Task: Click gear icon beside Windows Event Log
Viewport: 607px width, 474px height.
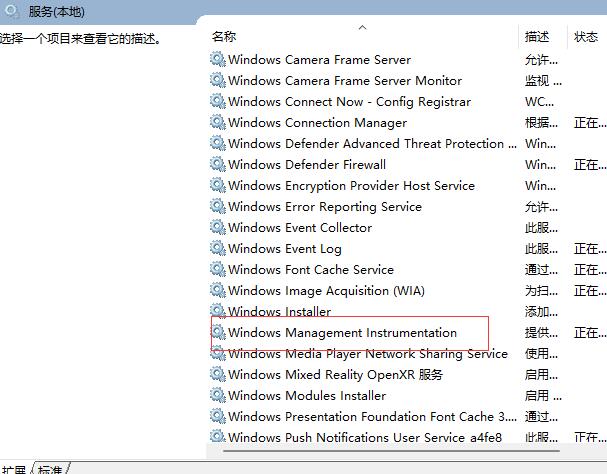Action: 218,249
